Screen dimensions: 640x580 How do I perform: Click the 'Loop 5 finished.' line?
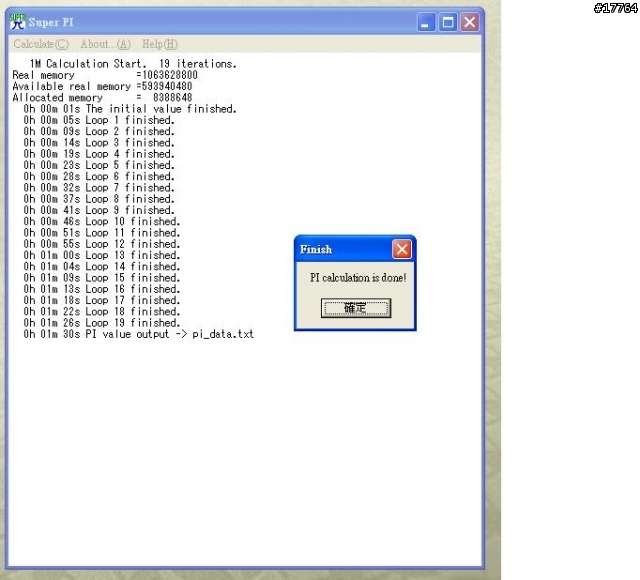pyautogui.click(x=99, y=165)
